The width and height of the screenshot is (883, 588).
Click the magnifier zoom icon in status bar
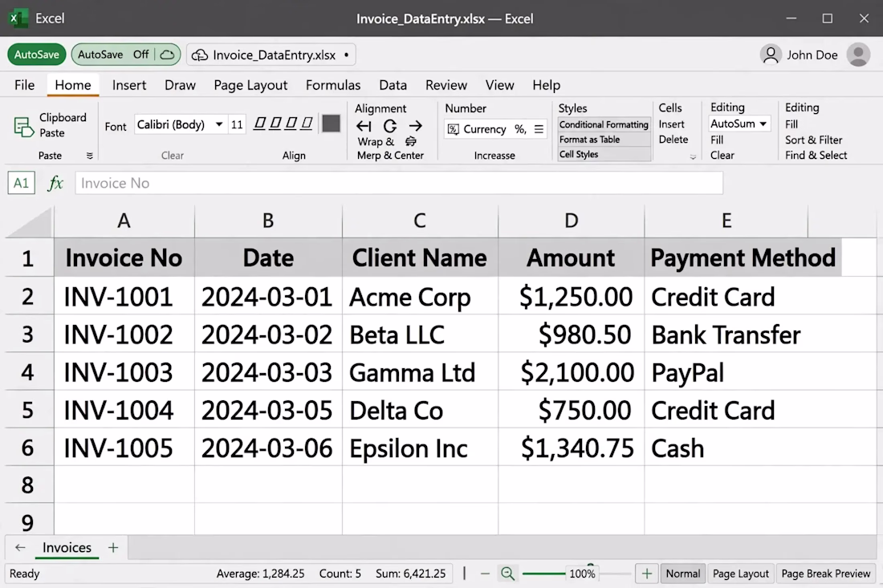point(507,574)
